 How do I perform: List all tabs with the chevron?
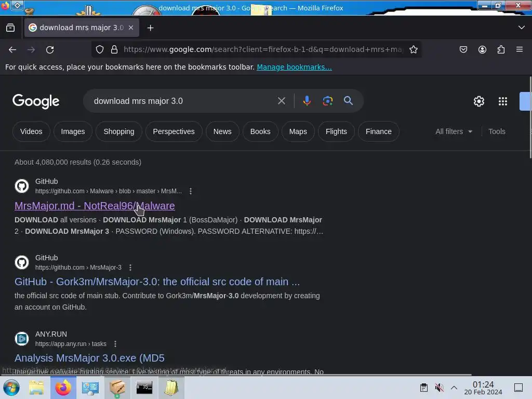coord(522,28)
